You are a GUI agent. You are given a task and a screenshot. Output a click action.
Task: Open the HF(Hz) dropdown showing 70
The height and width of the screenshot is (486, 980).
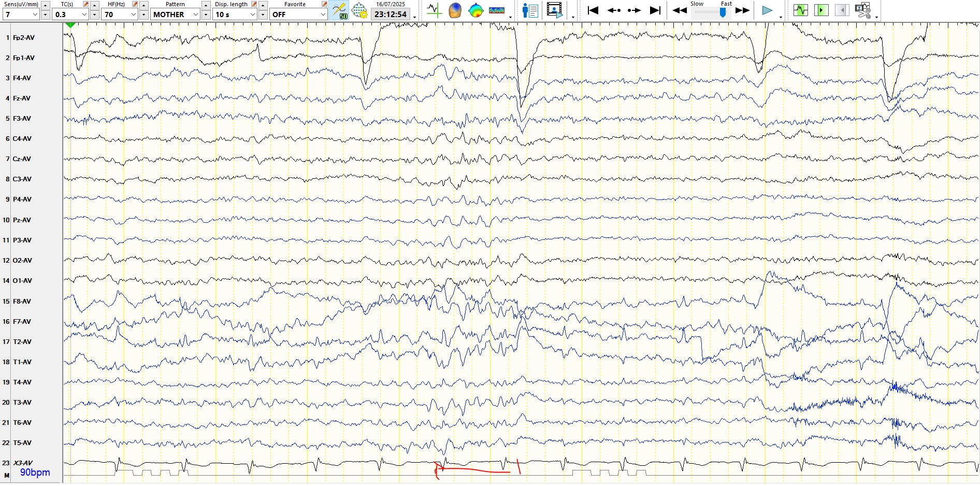pyautogui.click(x=120, y=15)
